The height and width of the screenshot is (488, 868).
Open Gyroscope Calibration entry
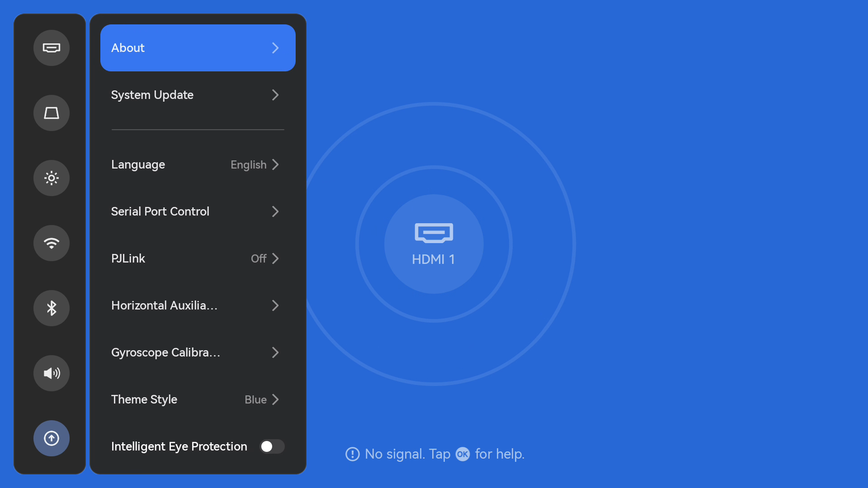point(197,352)
